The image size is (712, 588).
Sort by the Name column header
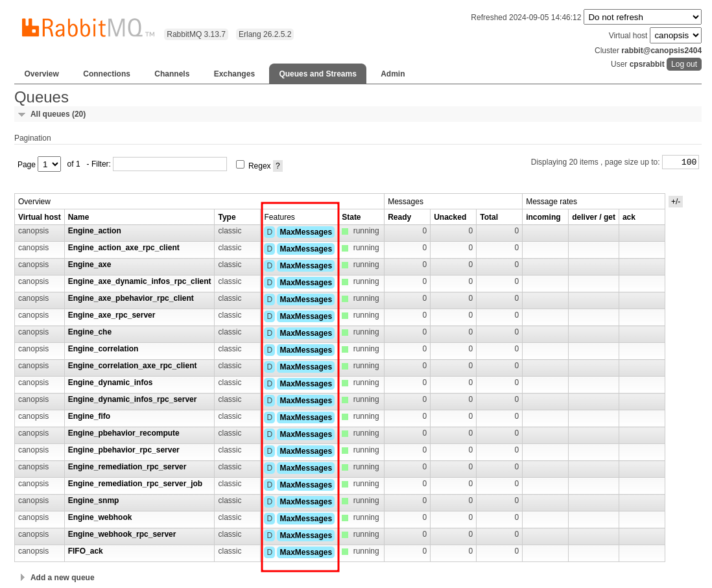click(78, 217)
